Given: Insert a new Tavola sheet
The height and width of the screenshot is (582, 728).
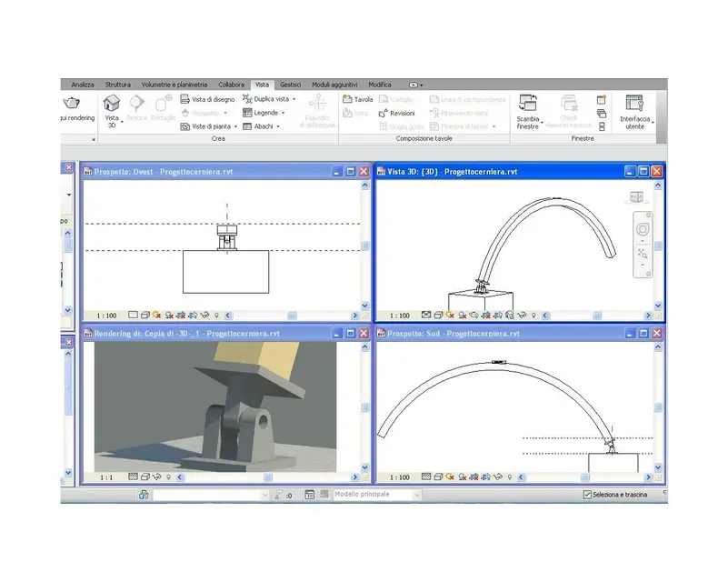Looking at the screenshot, I should [x=357, y=99].
